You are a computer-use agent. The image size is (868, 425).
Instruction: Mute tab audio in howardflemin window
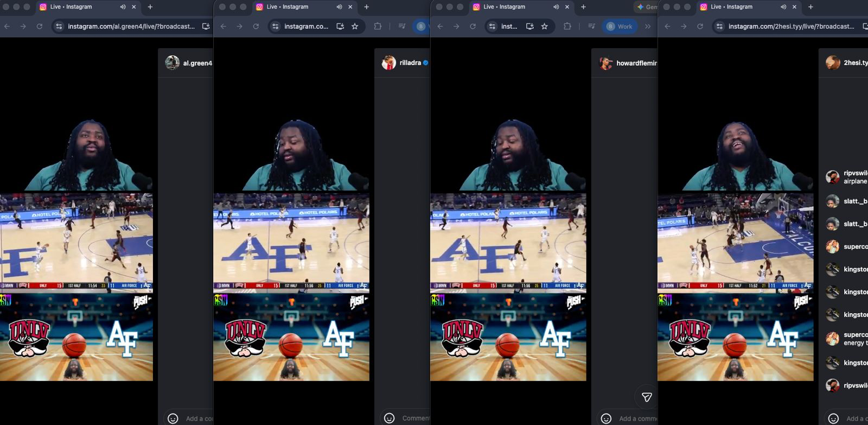pos(556,7)
